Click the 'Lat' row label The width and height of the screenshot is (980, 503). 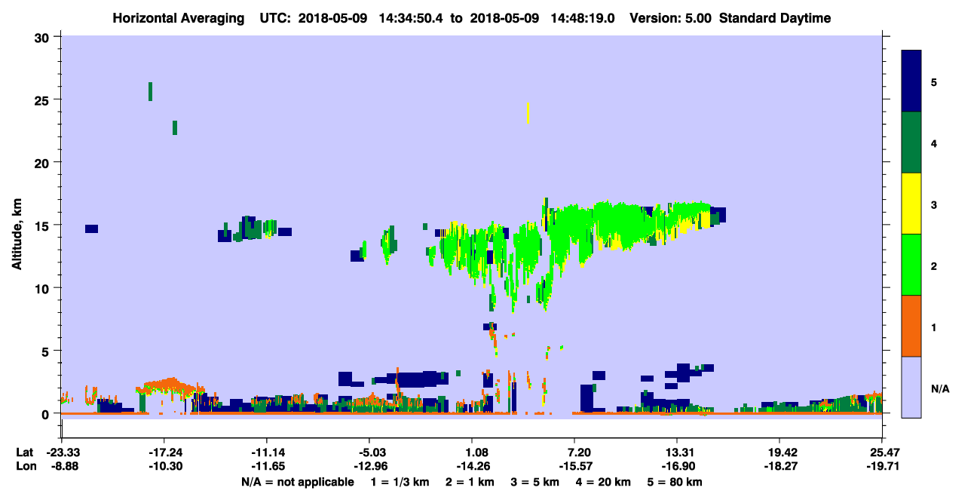(x=24, y=452)
